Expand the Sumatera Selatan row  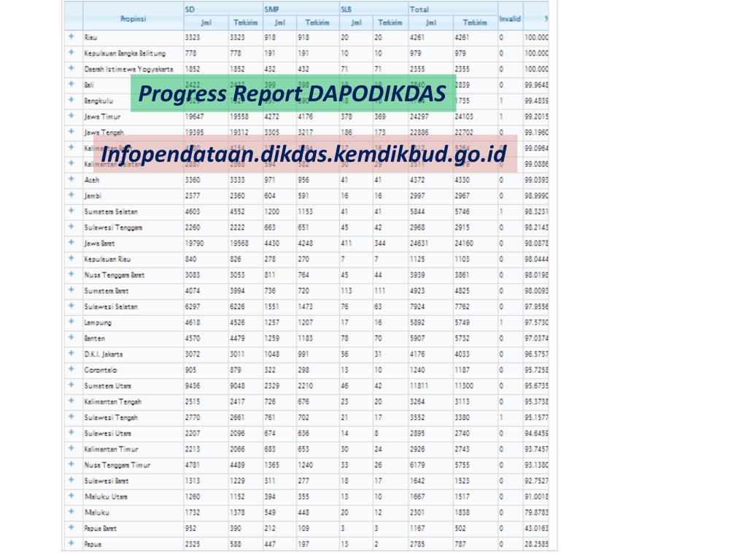point(71,211)
